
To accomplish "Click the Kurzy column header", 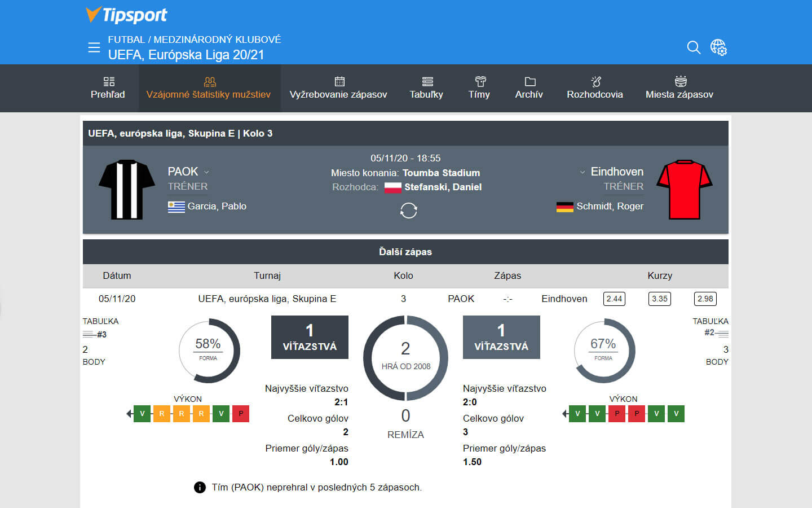I will coord(660,276).
